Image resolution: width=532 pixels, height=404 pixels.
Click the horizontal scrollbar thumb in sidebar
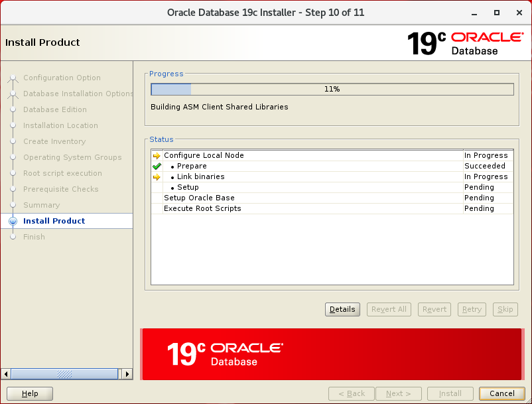pos(64,374)
